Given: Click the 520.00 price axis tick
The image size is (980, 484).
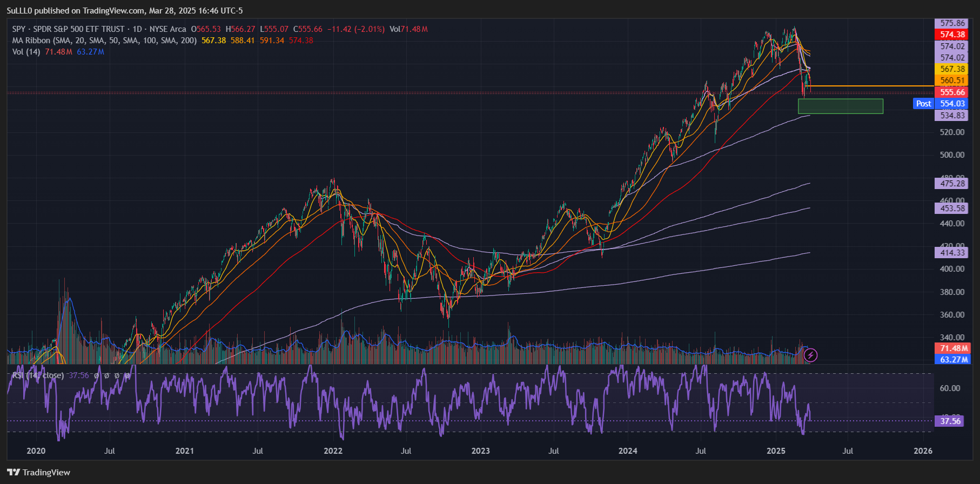Looking at the screenshot, I should click(952, 132).
